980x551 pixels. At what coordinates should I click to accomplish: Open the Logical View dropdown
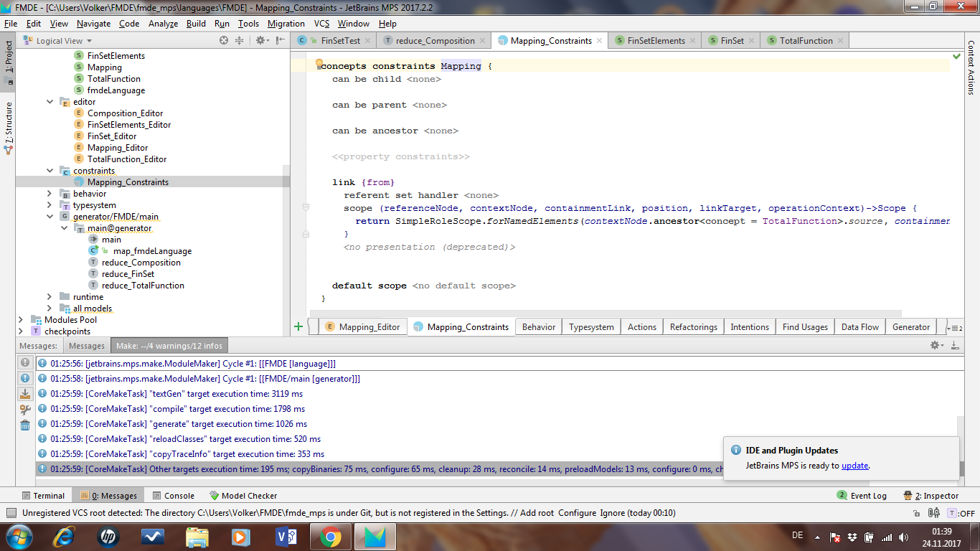tap(64, 41)
